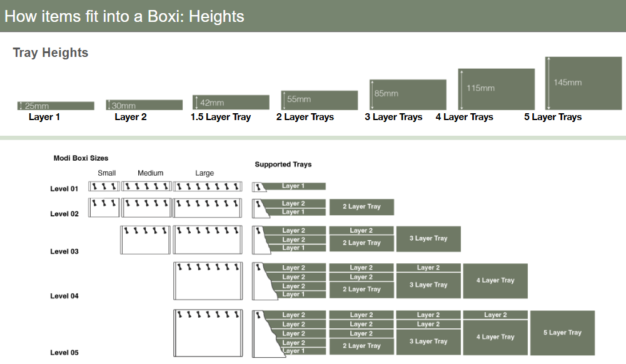
Task: Select the Level 01 Large box diagram
Action: tap(208, 186)
